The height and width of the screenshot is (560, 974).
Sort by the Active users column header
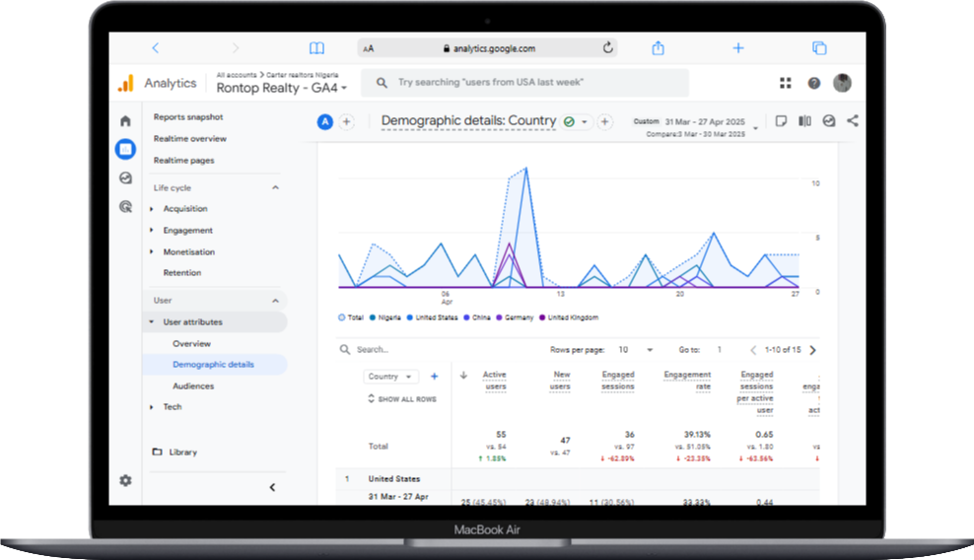click(x=495, y=381)
